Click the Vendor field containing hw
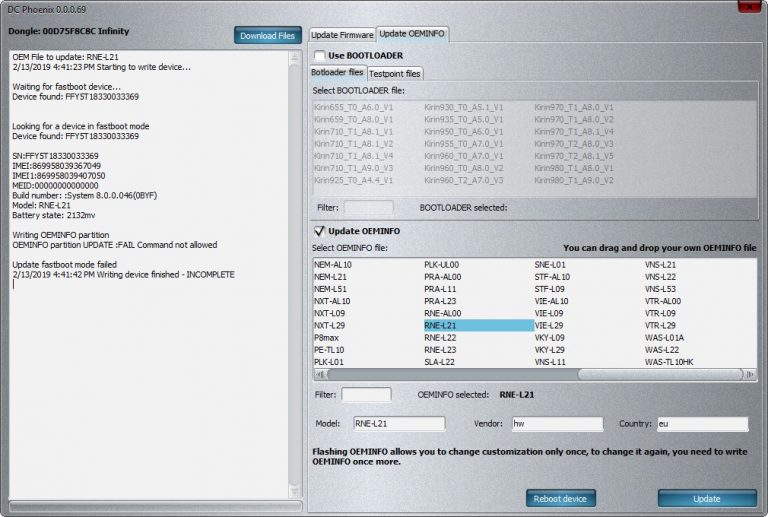Image resolution: width=768 pixels, height=517 pixels. click(557, 423)
